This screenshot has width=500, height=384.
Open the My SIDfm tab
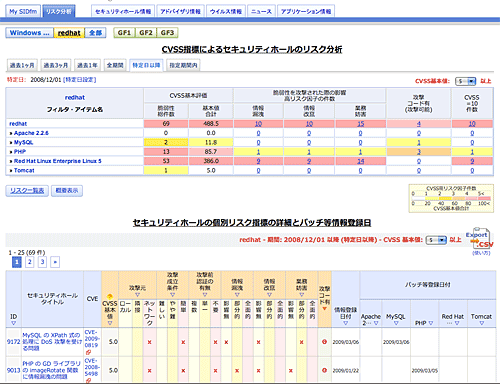[x=23, y=11]
